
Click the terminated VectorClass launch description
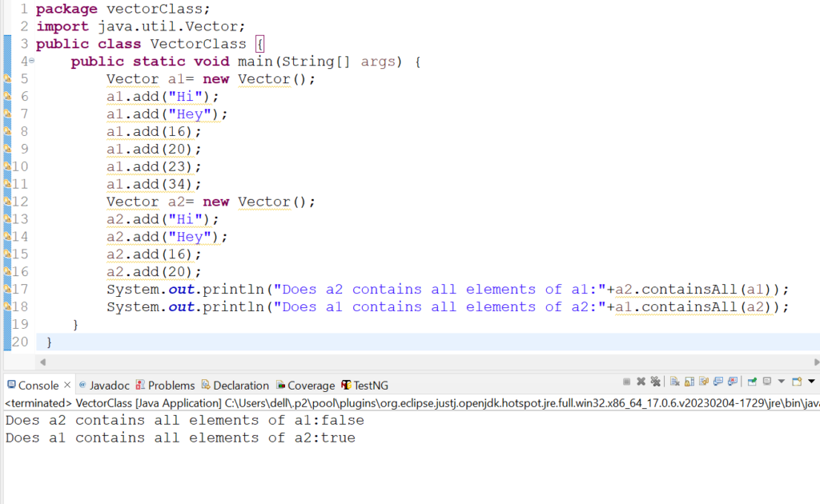(412, 403)
